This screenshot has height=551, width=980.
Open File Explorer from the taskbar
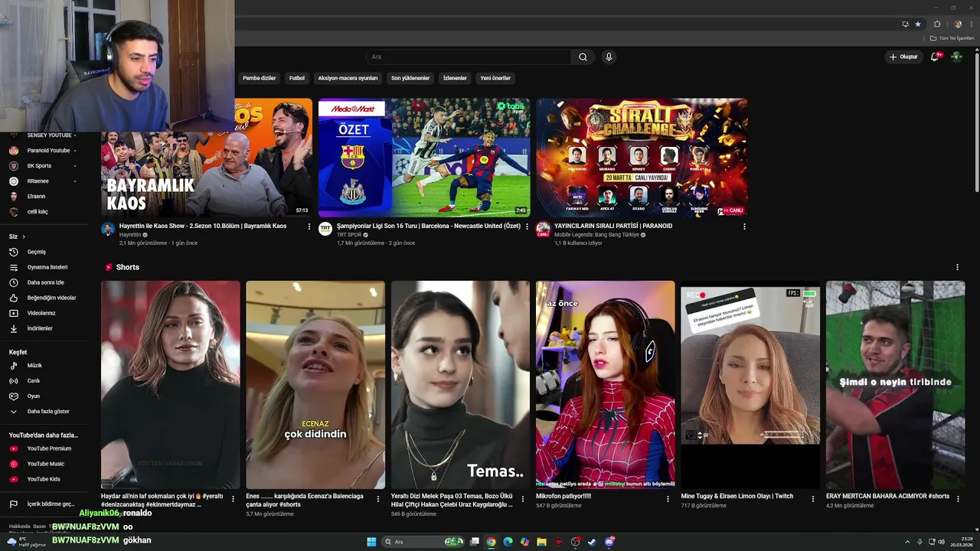[541, 542]
